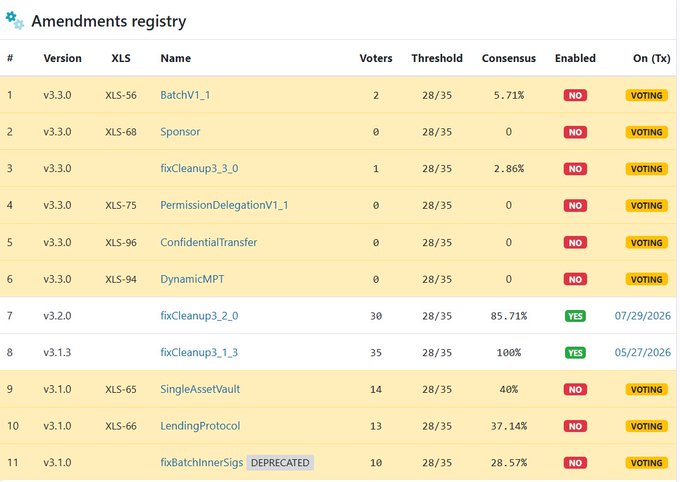Click the NO badge in Sponsor row

[575, 132]
